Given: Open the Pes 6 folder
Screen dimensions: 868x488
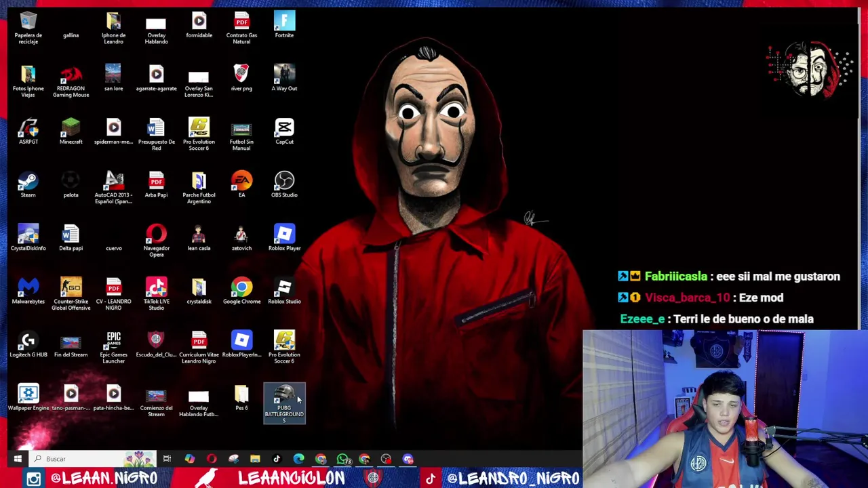Looking at the screenshot, I should pos(241,398).
